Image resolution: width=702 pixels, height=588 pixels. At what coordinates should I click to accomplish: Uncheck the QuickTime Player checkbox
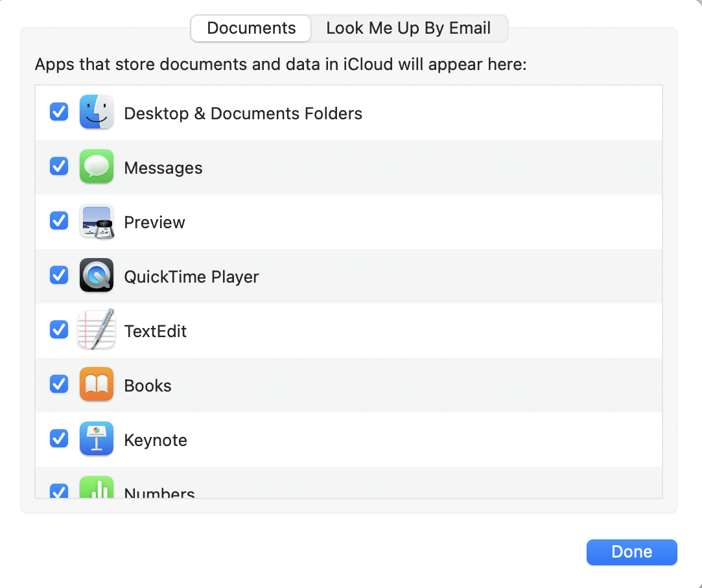(59, 276)
